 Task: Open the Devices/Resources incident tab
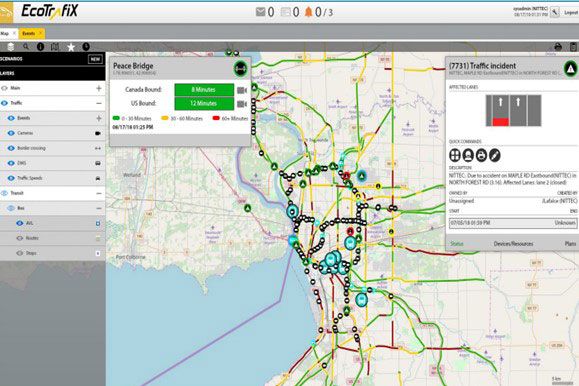513,244
